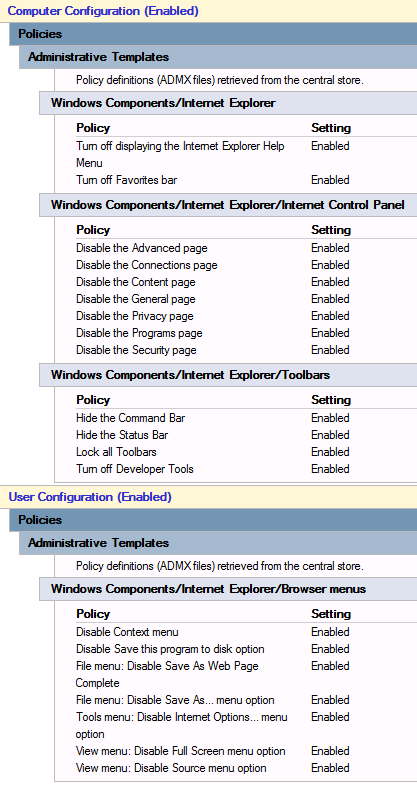Select the Turn off Favorites bar policy
The height and width of the screenshot is (793, 417).
tap(126, 180)
